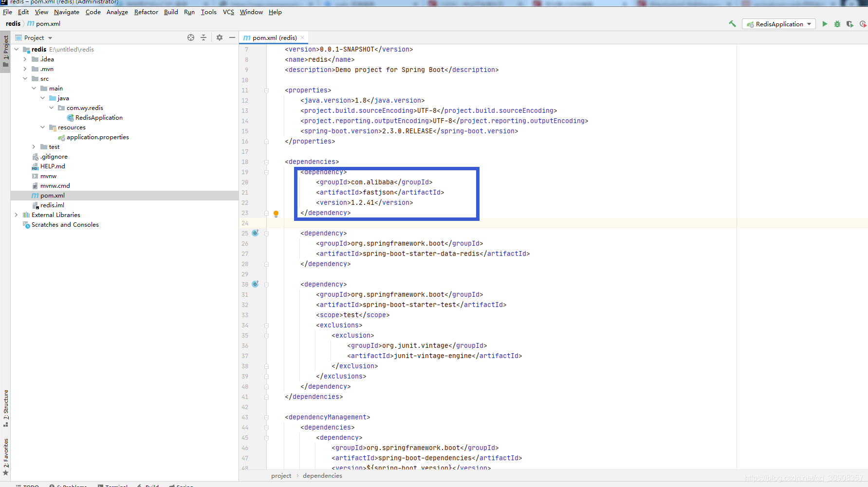
Task: Click redis in the navigation breadcrumb
Action: 13,23
